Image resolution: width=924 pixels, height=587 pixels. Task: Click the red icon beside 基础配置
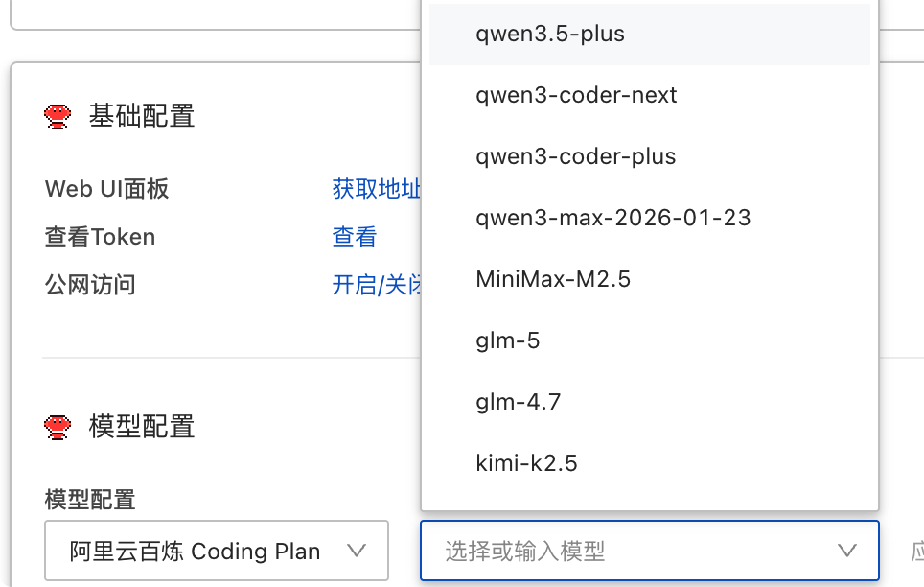click(58, 117)
